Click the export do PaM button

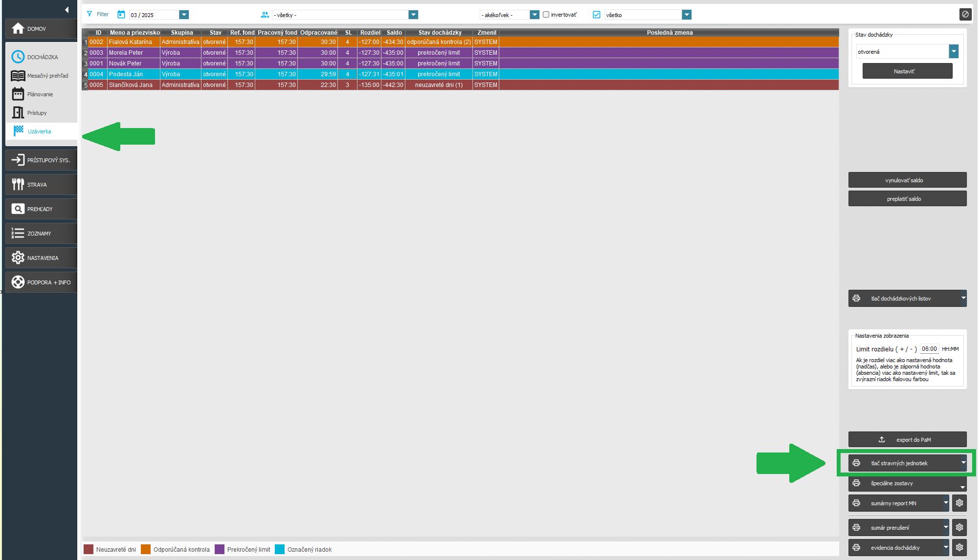[907, 439]
